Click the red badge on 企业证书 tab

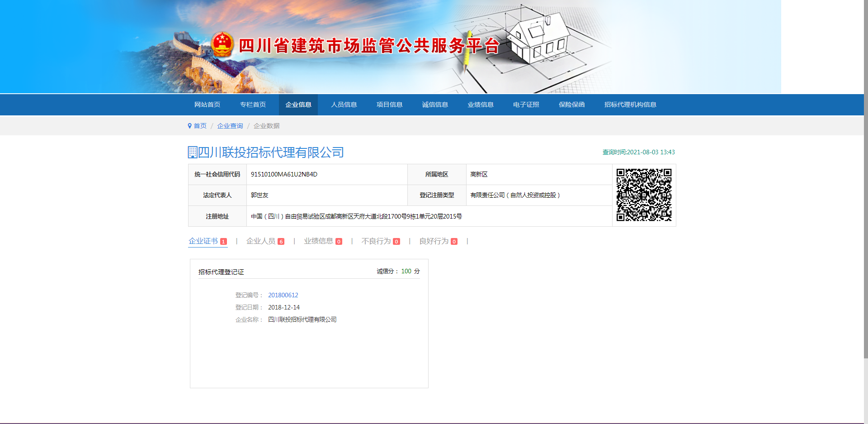pyautogui.click(x=223, y=242)
